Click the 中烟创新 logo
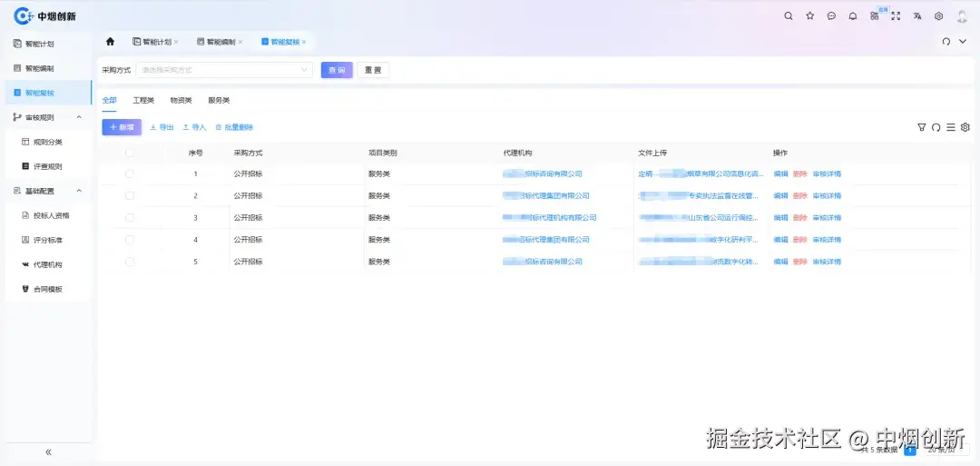The image size is (980, 466). 45,16
